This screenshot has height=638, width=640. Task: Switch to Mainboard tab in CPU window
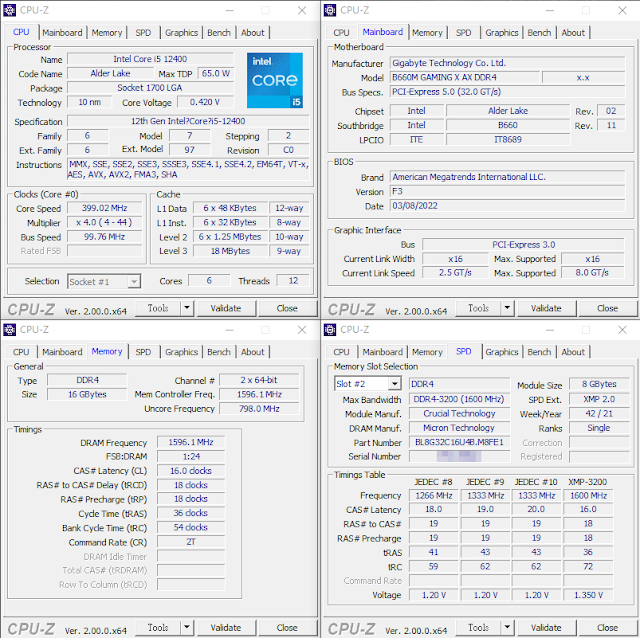tap(62, 33)
